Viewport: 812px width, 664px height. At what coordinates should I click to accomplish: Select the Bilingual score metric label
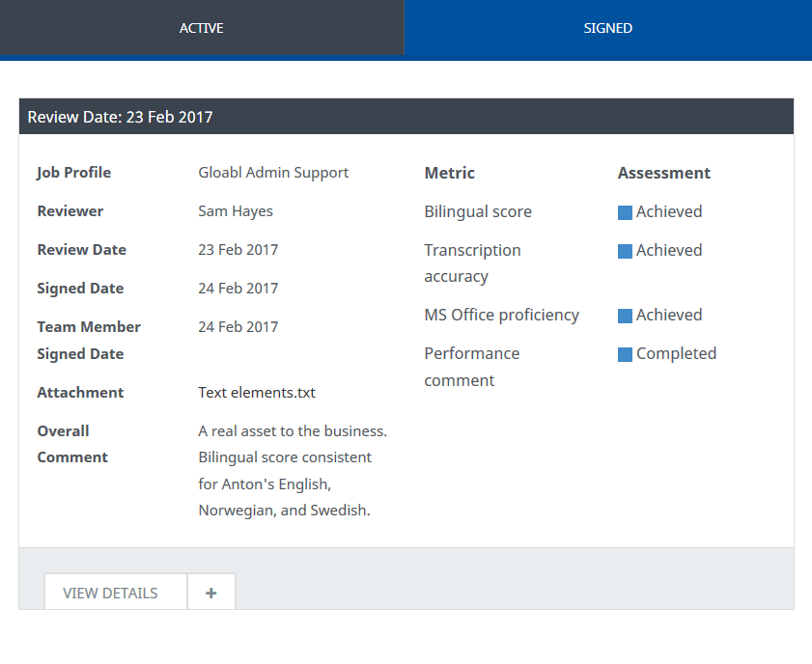pos(478,211)
